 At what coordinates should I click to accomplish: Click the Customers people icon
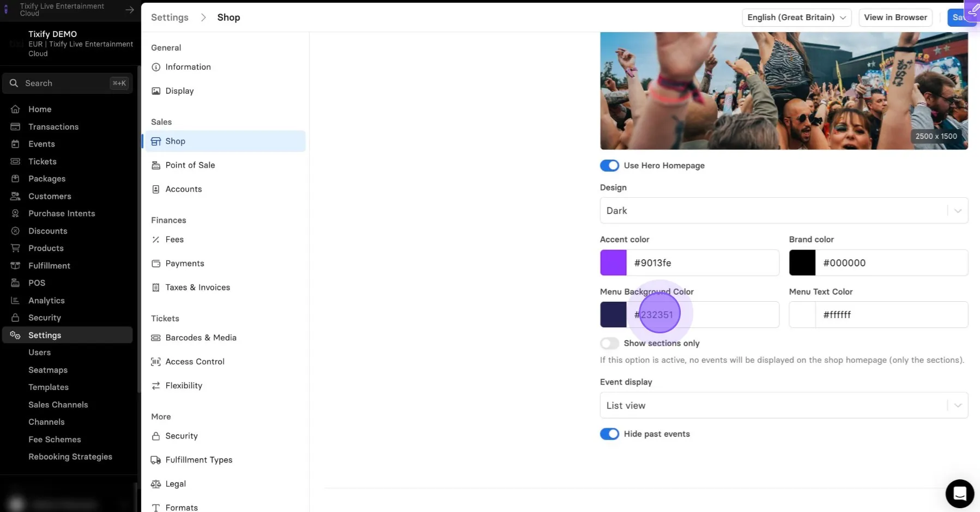click(x=15, y=196)
